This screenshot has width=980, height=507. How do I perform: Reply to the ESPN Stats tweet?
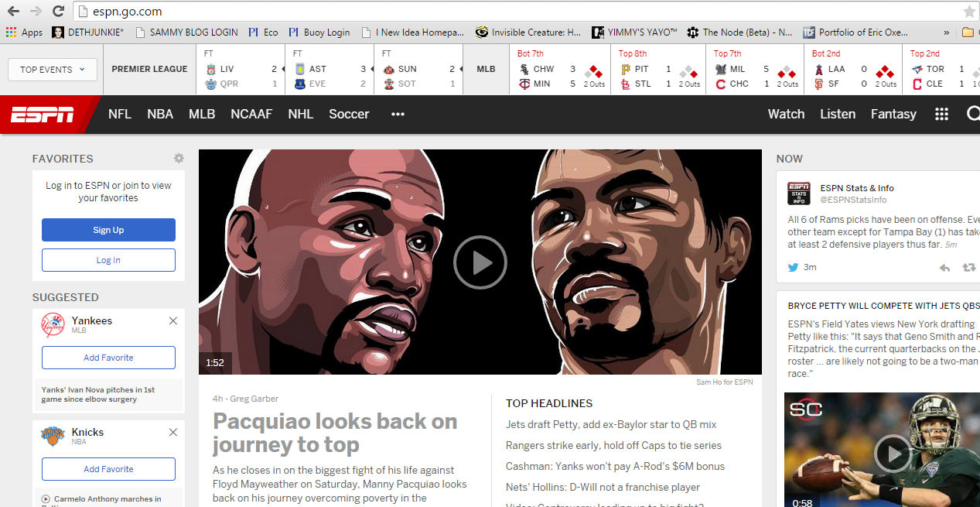[944, 268]
